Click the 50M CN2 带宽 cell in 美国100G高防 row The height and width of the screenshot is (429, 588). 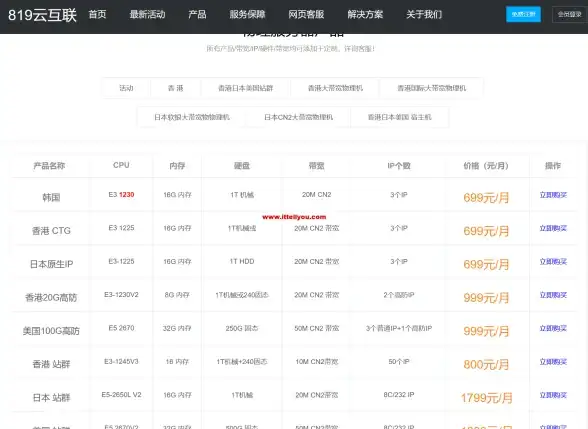click(x=316, y=328)
